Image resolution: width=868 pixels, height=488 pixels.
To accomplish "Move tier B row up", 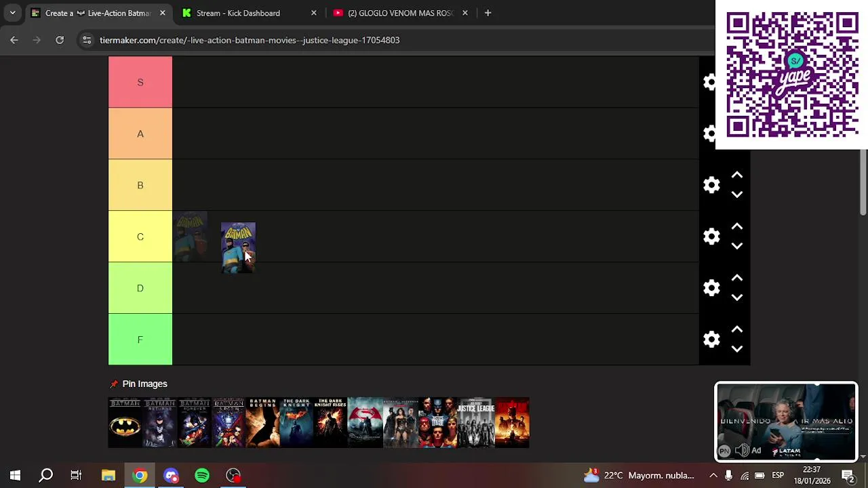I will 737,176.
